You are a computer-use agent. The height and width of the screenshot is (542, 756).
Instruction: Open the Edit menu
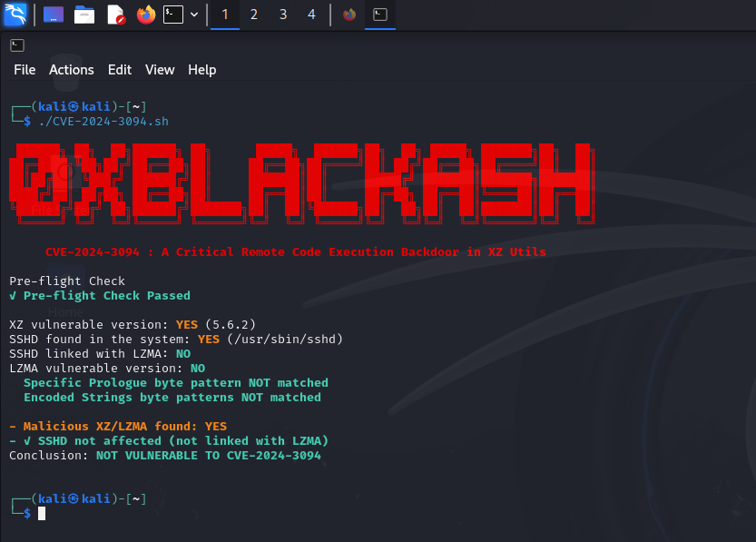point(120,70)
